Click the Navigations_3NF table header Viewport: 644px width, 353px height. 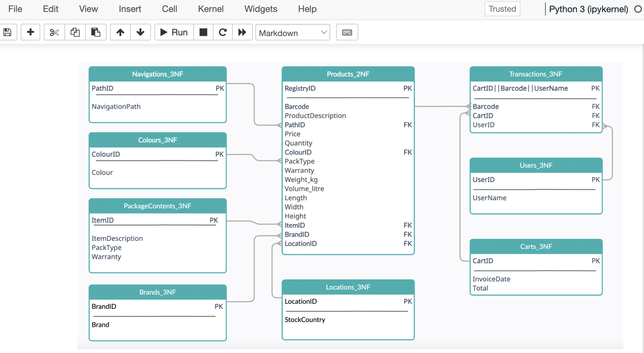click(158, 74)
